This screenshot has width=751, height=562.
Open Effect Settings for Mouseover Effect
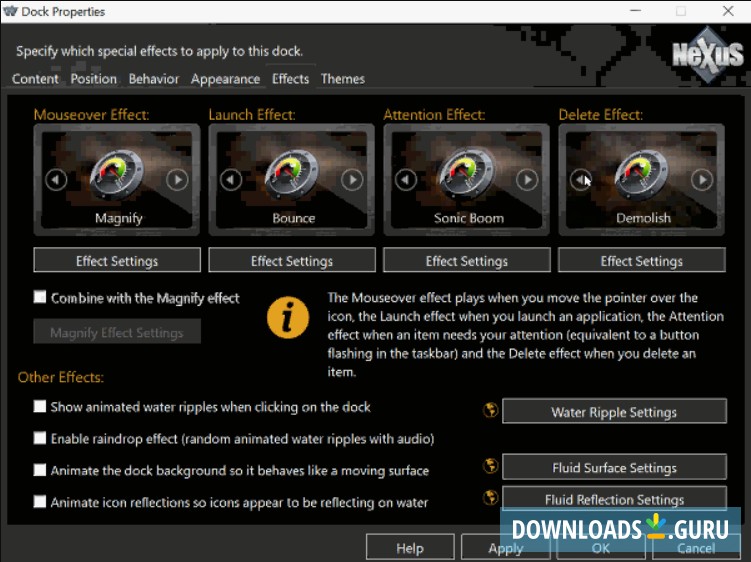point(117,260)
